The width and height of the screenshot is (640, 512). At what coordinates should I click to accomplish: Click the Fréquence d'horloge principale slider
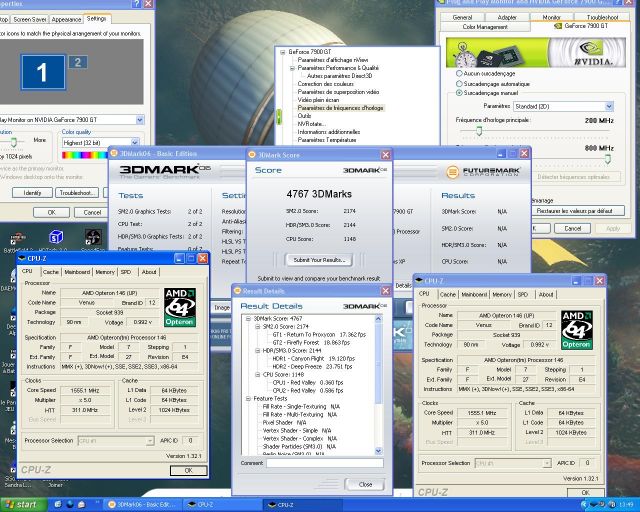tap(479, 131)
